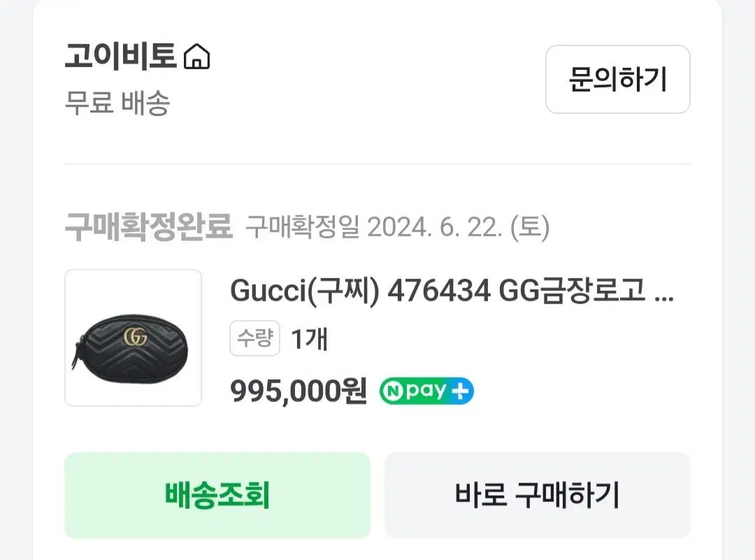Click the N logo in the Npay badge

393,391
